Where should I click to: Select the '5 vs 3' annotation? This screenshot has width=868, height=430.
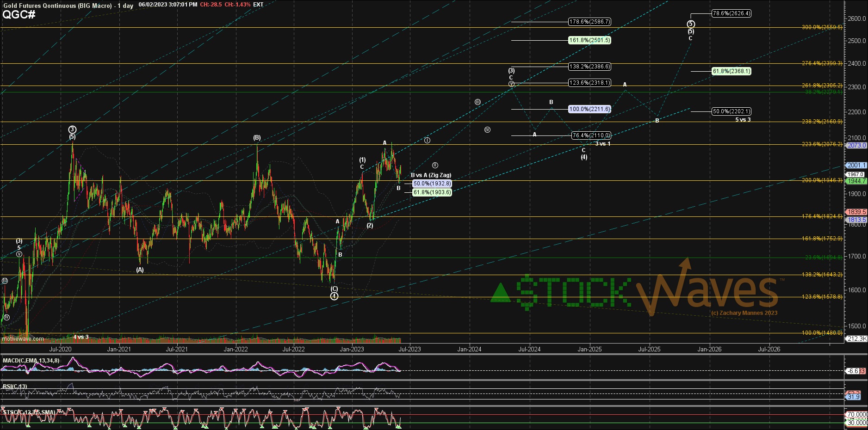tap(743, 120)
